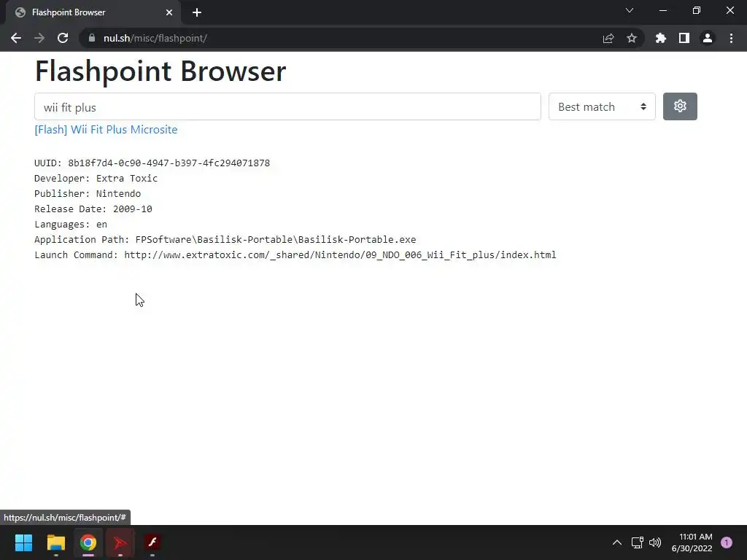This screenshot has height=560, width=747.
Task: Click the Languages: en line
Action: coord(71,224)
